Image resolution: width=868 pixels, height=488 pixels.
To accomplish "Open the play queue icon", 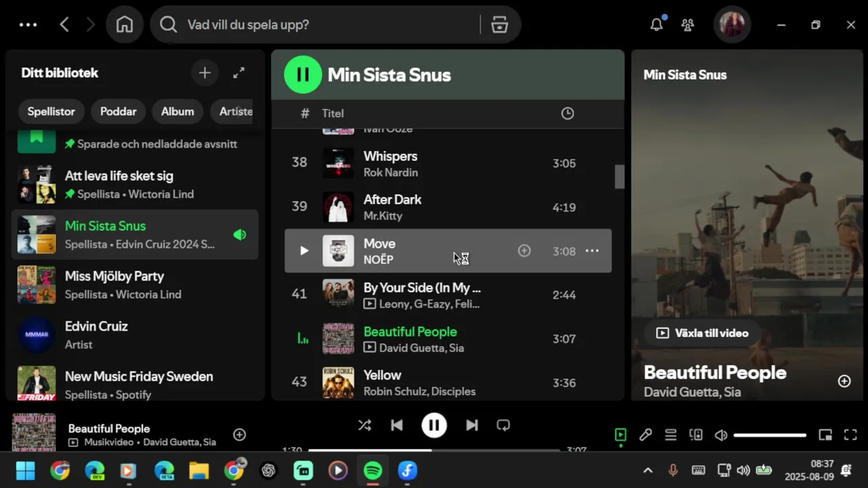I will point(671,435).
